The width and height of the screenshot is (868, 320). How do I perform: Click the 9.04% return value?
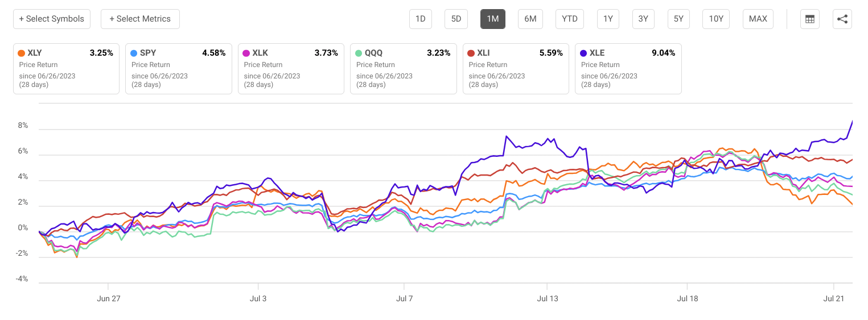(664, 53)
